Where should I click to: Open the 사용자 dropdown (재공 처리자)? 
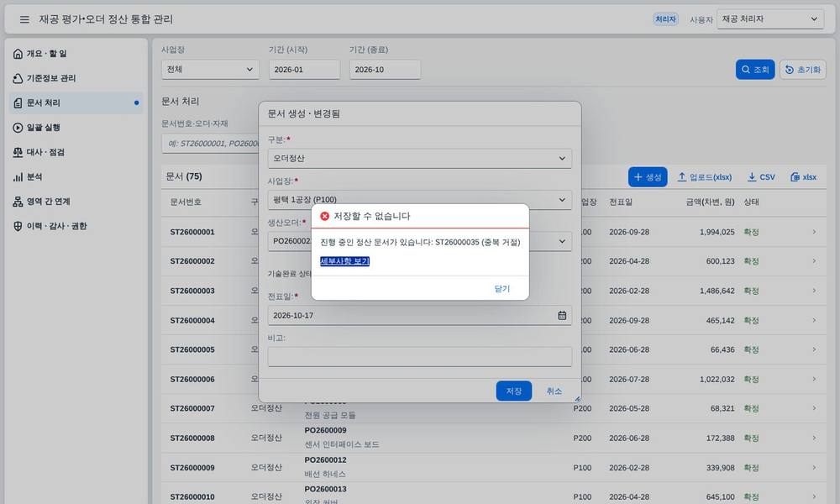[769, 19]
